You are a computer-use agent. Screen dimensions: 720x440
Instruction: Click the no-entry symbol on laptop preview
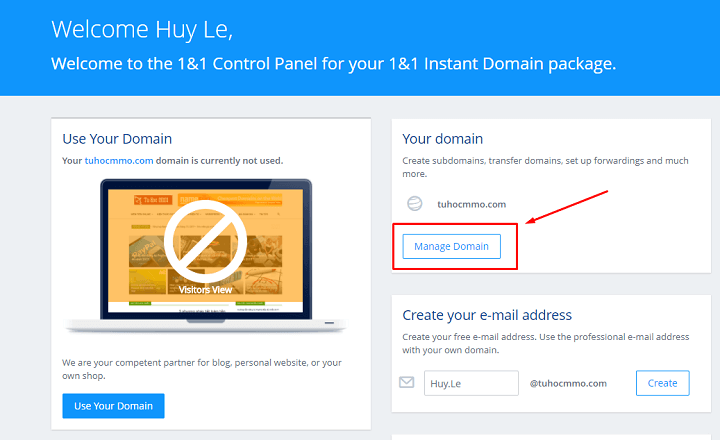205,241
